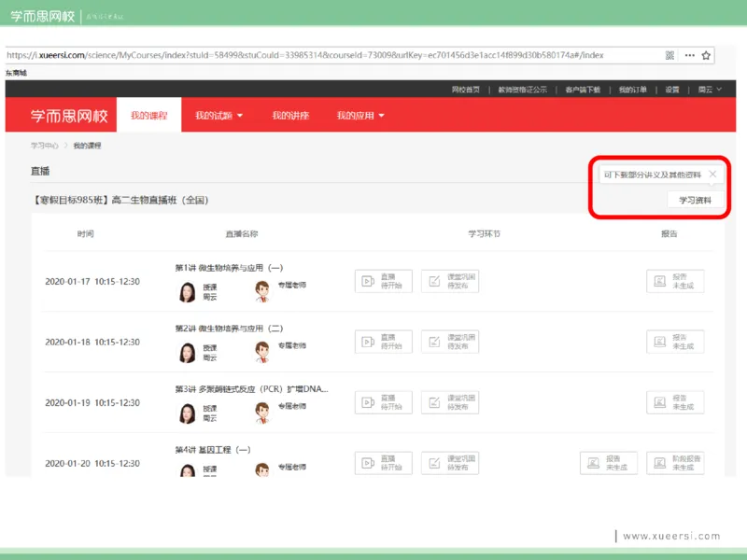The width and height of the screenshot is (747, 560).
Task: Bookmark the page with the star icon
Action: tap(706, 55)
